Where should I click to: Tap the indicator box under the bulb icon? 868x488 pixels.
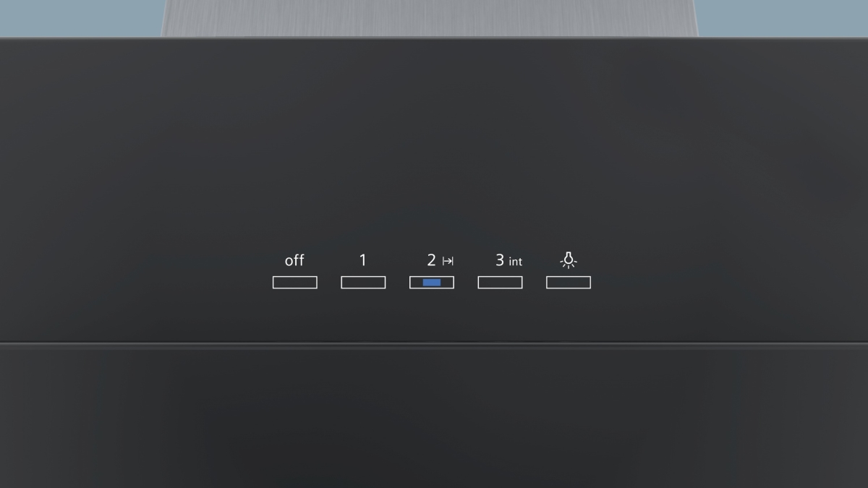[569, 283]
